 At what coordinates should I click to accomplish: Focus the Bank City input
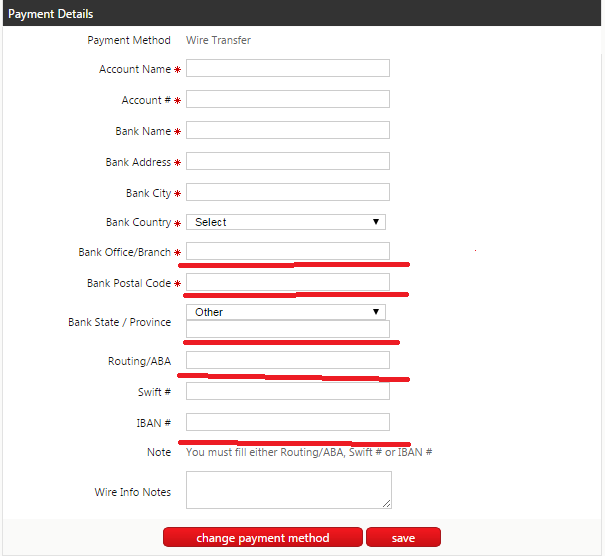point(287,192)
